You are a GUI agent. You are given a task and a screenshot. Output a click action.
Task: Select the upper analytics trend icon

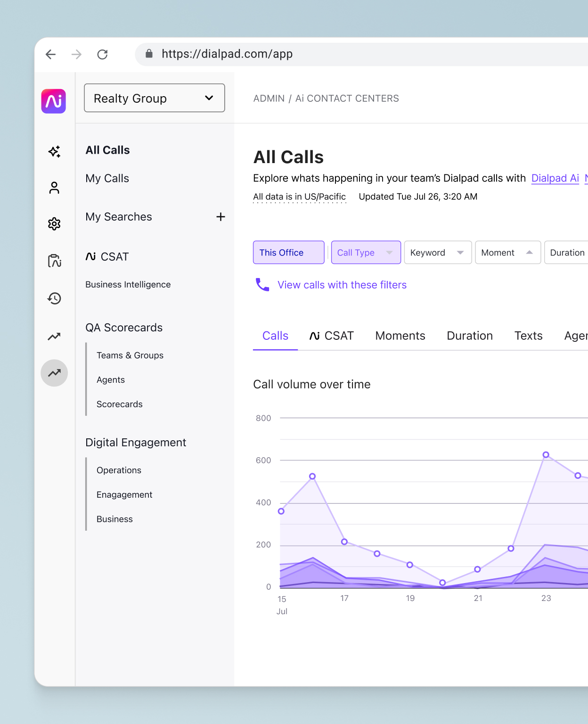coord(54,336)
